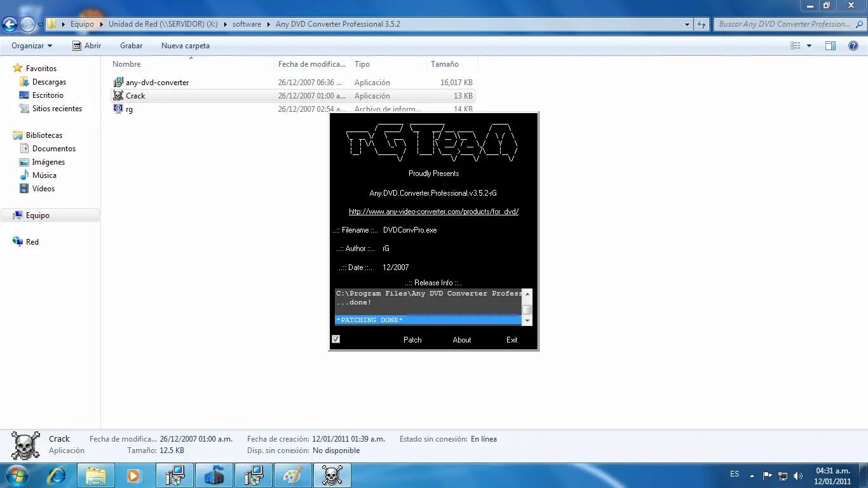Screen dimensions: 868x488
Task: Go forward with the Explorer forward arrow
Action: pyautogui.click(x=28, y=25)
